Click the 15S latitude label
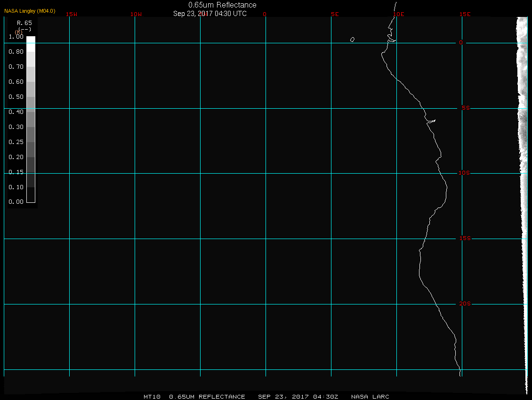Viewport: 532px width, 400px height. click(465, 238)
